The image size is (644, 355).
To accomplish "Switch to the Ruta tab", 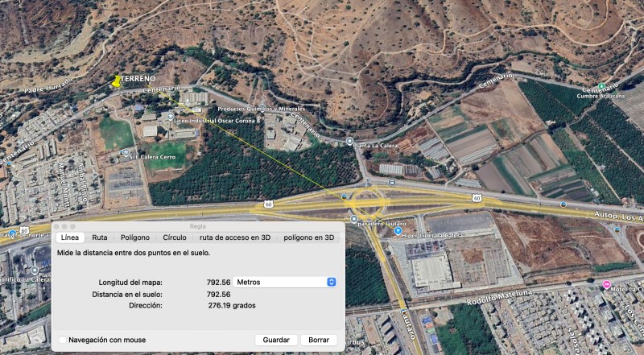I will (x=100, y=237).
